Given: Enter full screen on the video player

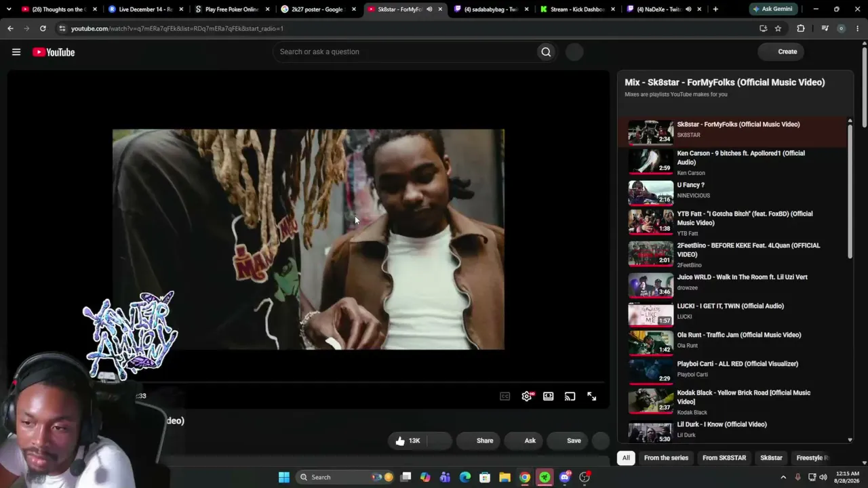Looking at the screenshot, I should click(592, 396).
